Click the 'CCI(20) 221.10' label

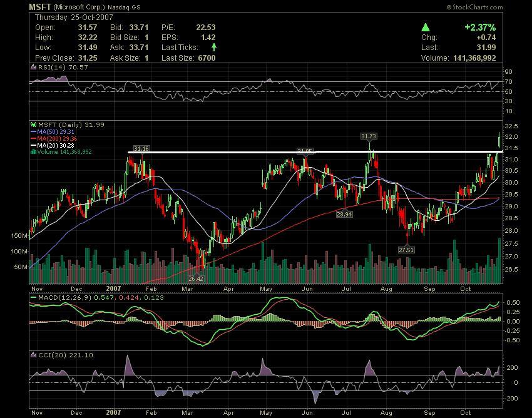[65, 355]
